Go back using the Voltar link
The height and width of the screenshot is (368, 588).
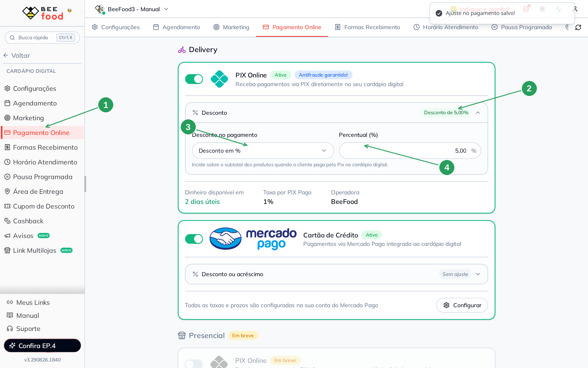coord(17,56)
